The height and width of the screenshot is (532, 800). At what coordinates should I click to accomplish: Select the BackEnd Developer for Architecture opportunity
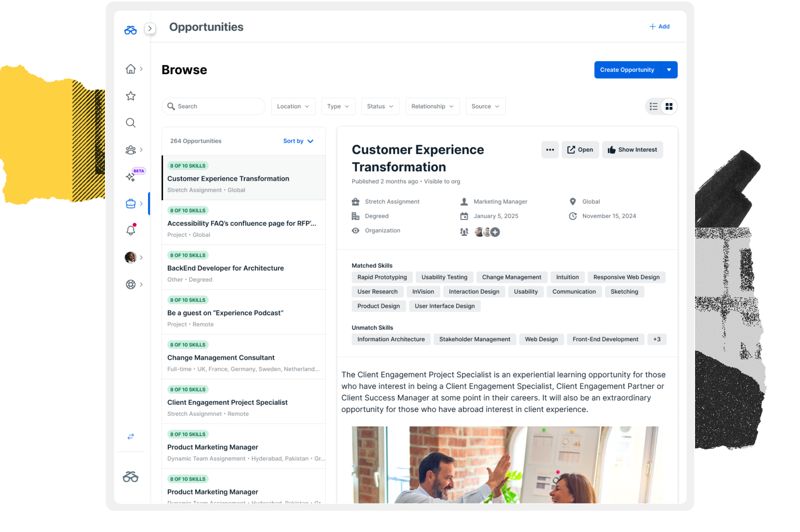click(244, 268)
